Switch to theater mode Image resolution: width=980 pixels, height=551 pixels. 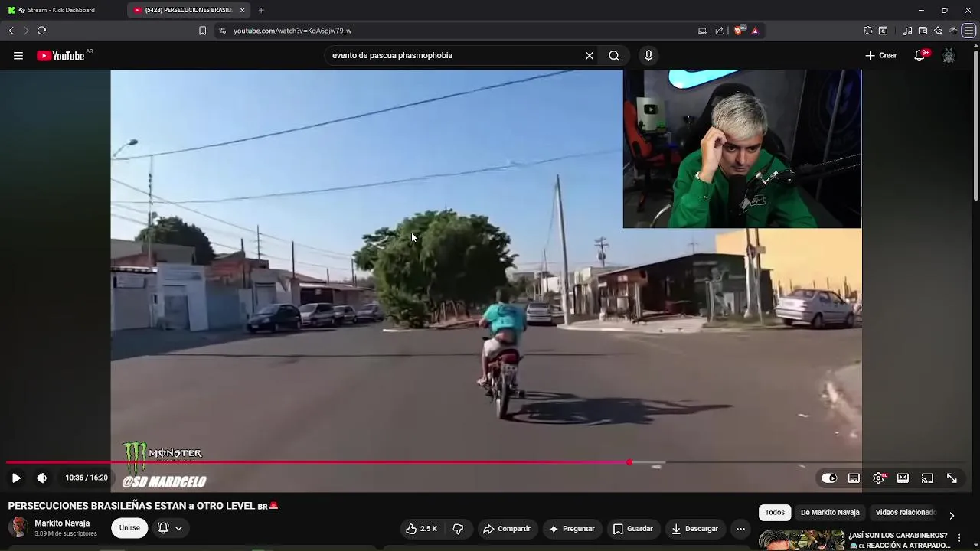(x=903, y=478)
